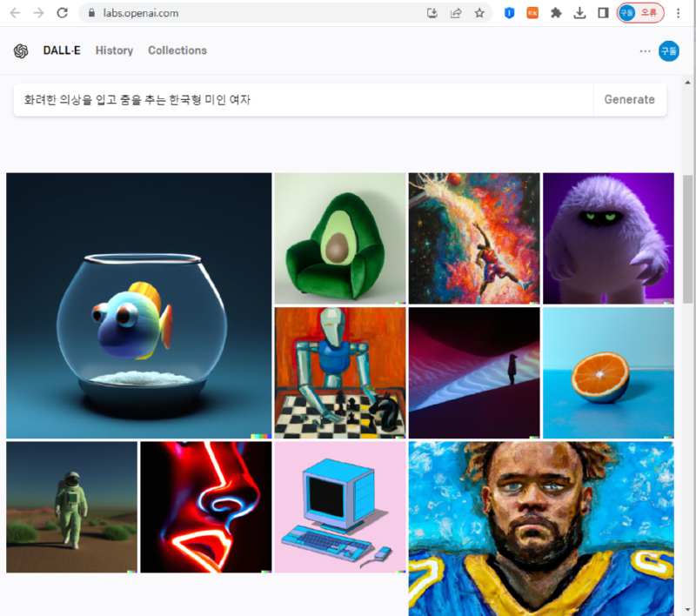
Task: Open the blue user account avatar
Action: click(668, 51)
